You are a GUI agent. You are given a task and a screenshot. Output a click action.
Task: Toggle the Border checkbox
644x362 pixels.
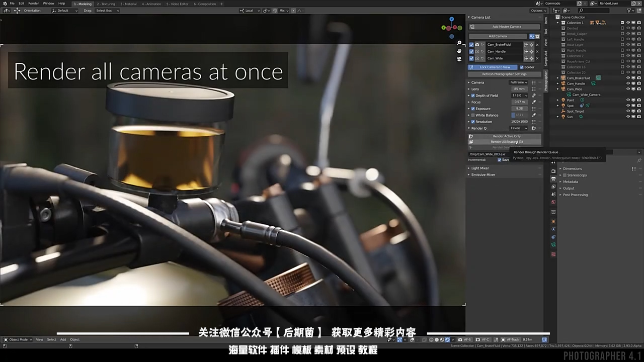coord(522,67)
